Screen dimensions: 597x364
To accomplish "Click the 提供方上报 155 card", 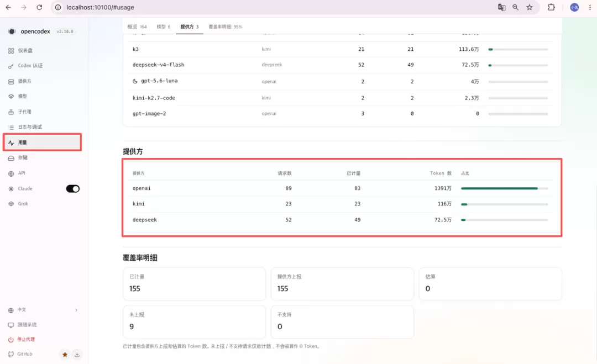I will pyautogui.click(x=342, y=284).
